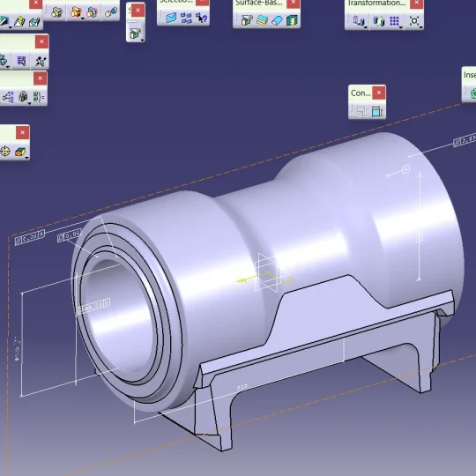Click the blue face with pen icon top-left
This screenshot has height=476, width=476.
coord(34,22)
